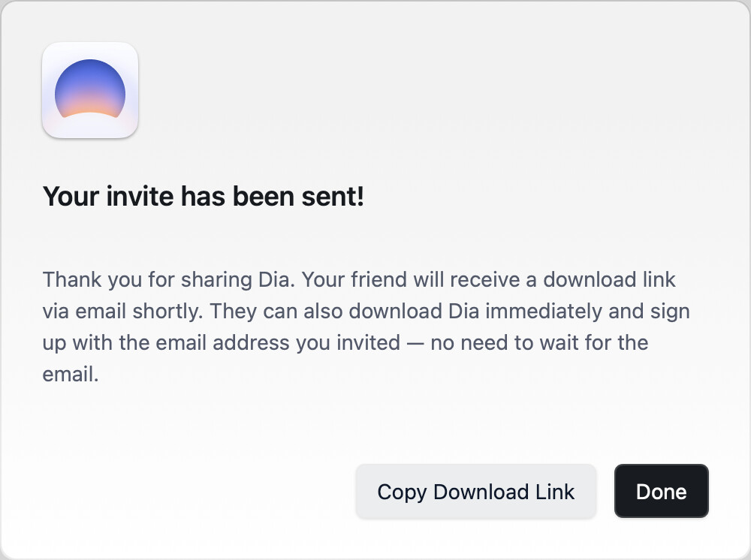Screen dimensions: 751x560
Task: Click the Copy Download Link button
Action: pyautogui.click(x=475, y=491)
